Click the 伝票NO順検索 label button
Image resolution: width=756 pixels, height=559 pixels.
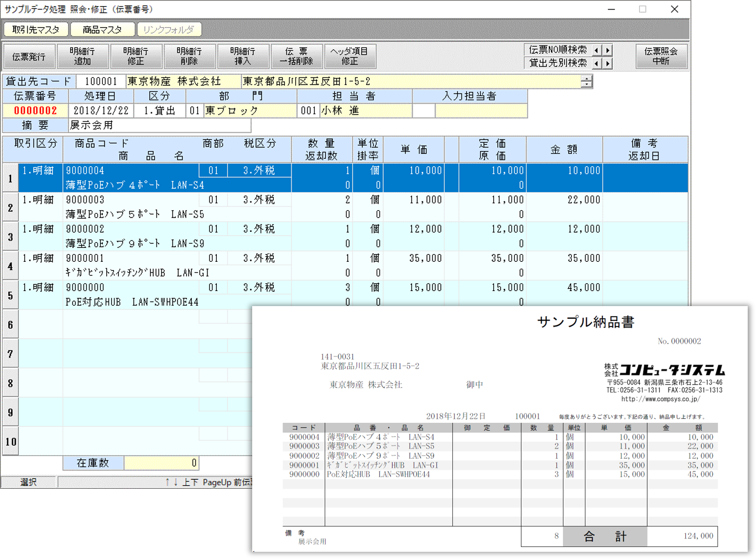tap(557, 50)
